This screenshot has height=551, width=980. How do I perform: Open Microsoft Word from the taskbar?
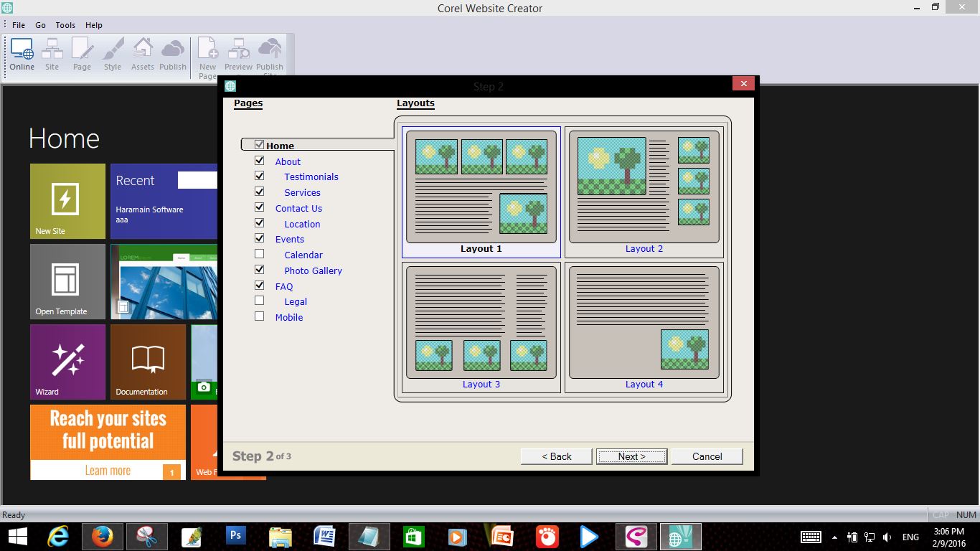pos(324,537)
